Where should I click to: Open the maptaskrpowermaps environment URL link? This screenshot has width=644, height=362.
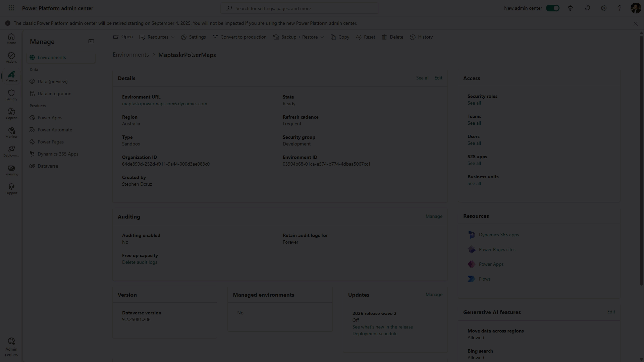pyautogui.click(x=164, y=104)
